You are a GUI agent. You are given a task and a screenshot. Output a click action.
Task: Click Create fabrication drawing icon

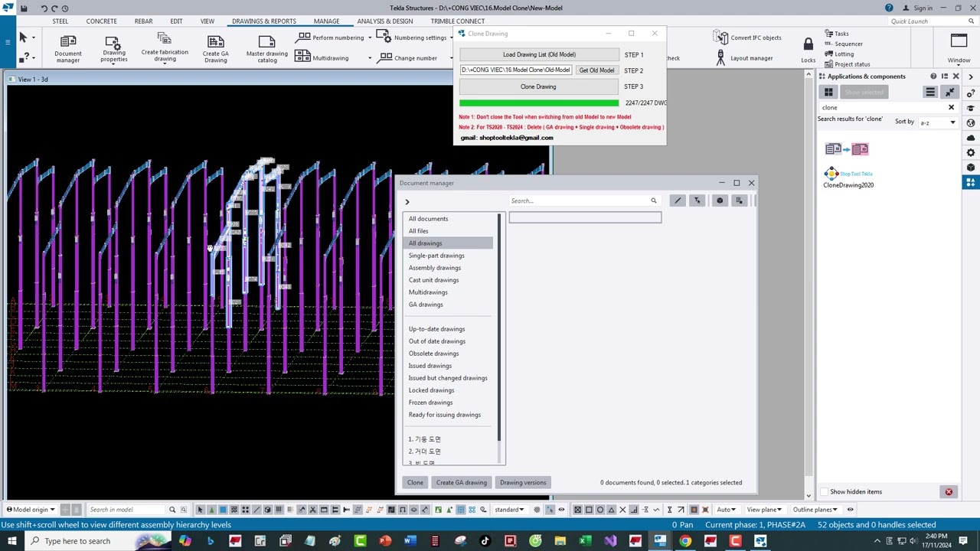tap(164, 47)
